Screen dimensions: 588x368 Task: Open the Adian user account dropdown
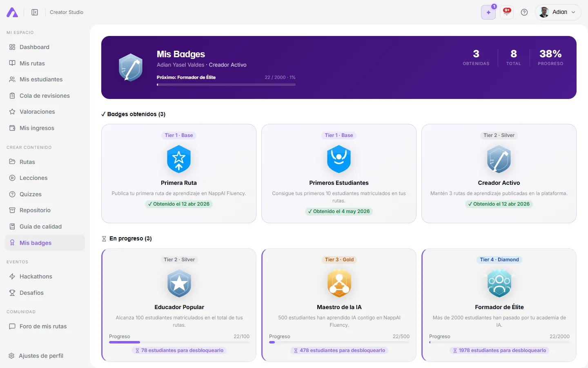(558, 12)
